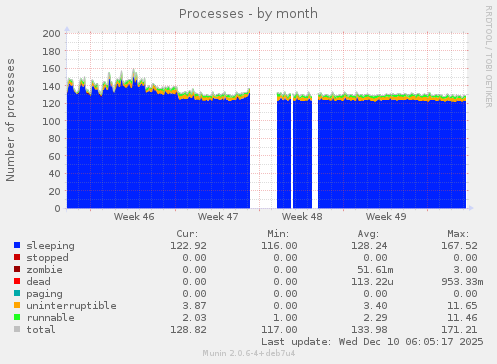Click sleeping minimum value 116.00
The image size is (497, 364).
click(x=279, y=246)
